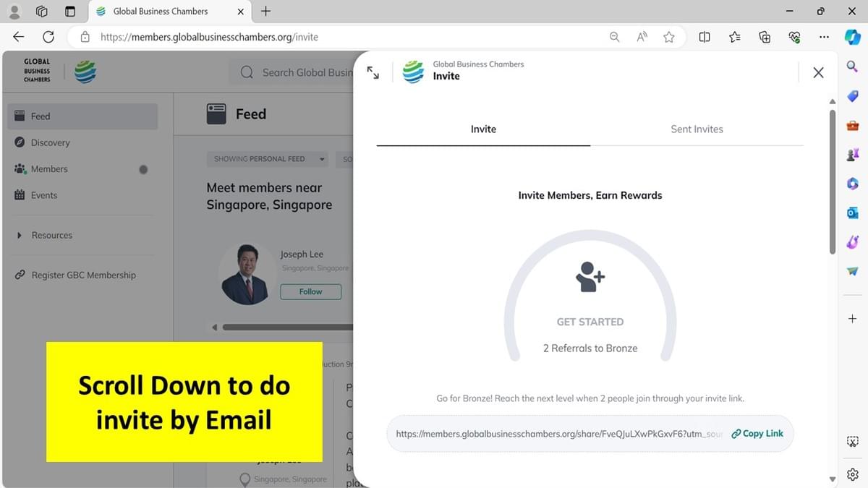Click the Invite panel vertical scrollbar thumb
This screenshot has width=868, height=488.
[833, 181]
